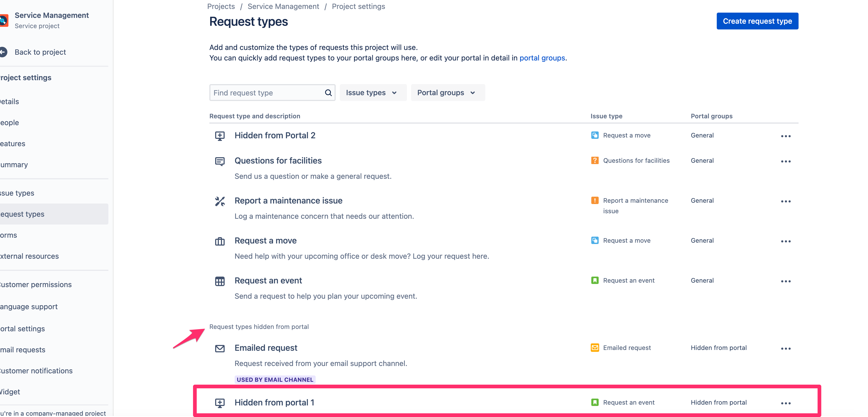Click the Create request type button
This screenshot has width=868, height=417.
(x=757, y=21)
